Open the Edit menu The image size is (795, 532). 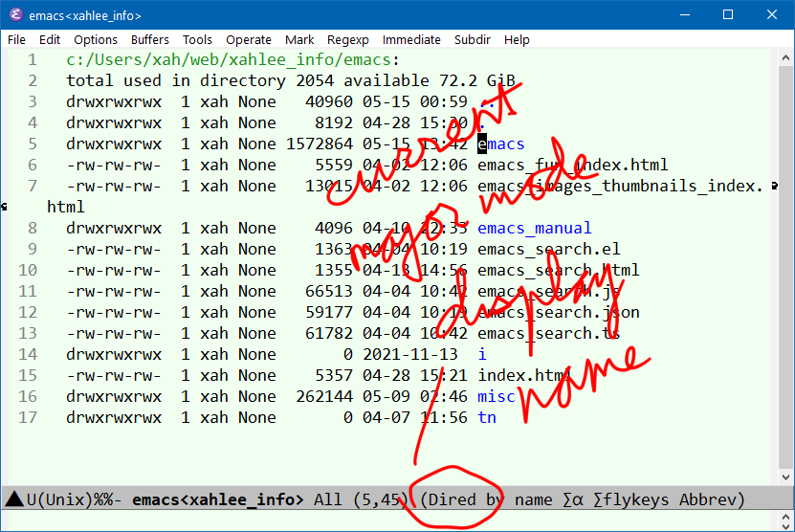(49, 39)
